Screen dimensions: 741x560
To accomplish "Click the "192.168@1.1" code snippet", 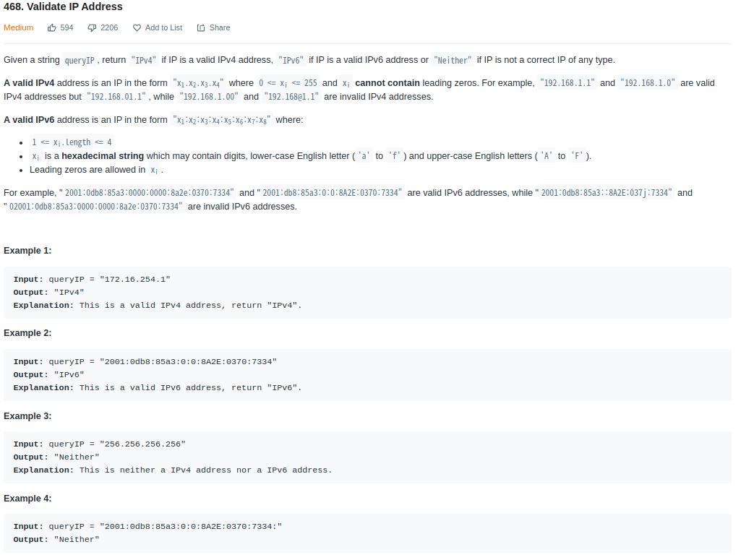I will [292, 97].
